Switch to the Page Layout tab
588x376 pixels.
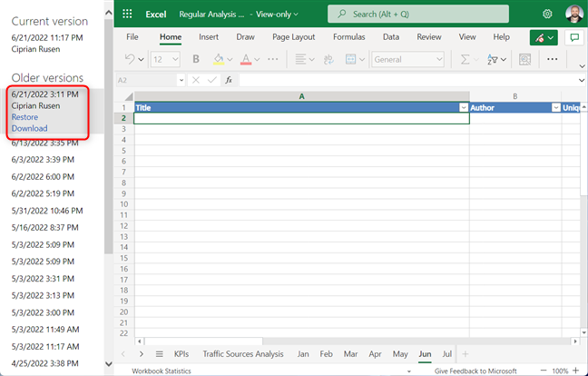click(x=294, y=36)
